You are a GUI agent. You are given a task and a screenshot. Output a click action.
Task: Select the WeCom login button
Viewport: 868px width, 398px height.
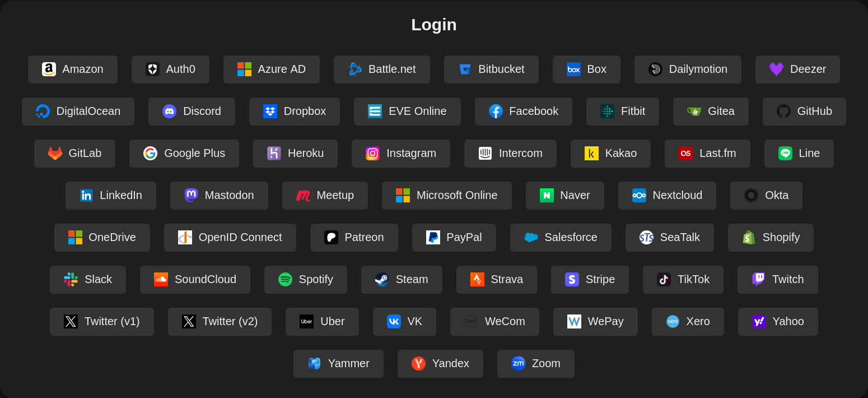click(494, 322)
